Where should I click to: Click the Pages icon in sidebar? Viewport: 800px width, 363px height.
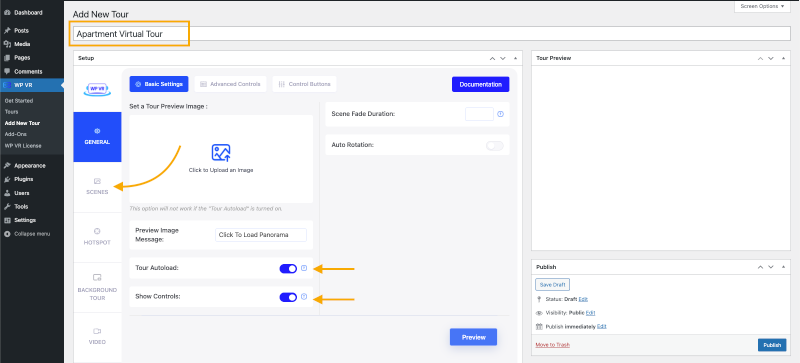7,58
